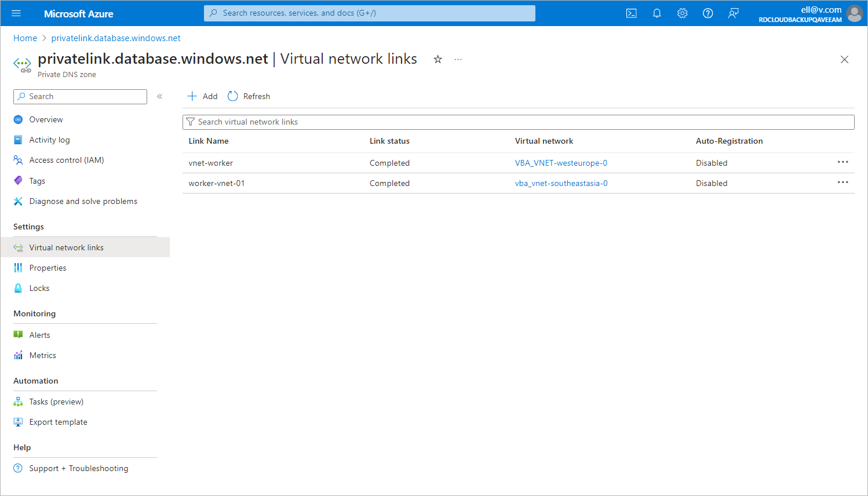Image resolution: width=868 pixels, height=496 pixels.
Task: Click Tags menu item label
Action: pos(37,181)
